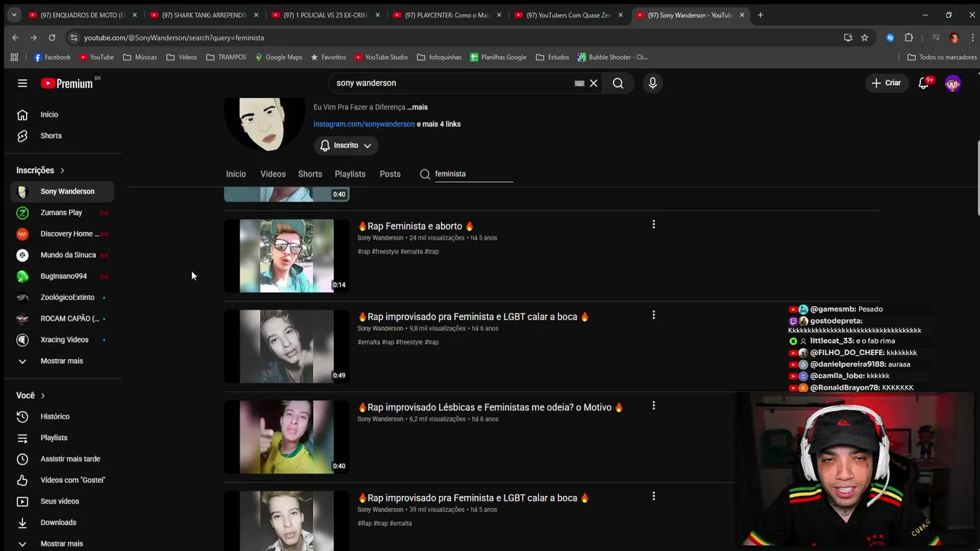Open options for Lésbicas e Feministas video
This screenshot has height=551, width=980.
[x=653, y=406]
